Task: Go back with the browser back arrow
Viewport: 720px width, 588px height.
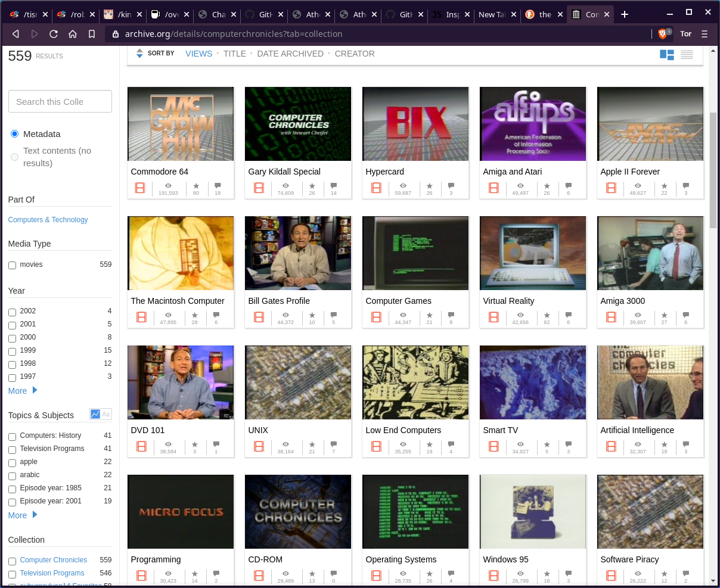Action: 16,34
